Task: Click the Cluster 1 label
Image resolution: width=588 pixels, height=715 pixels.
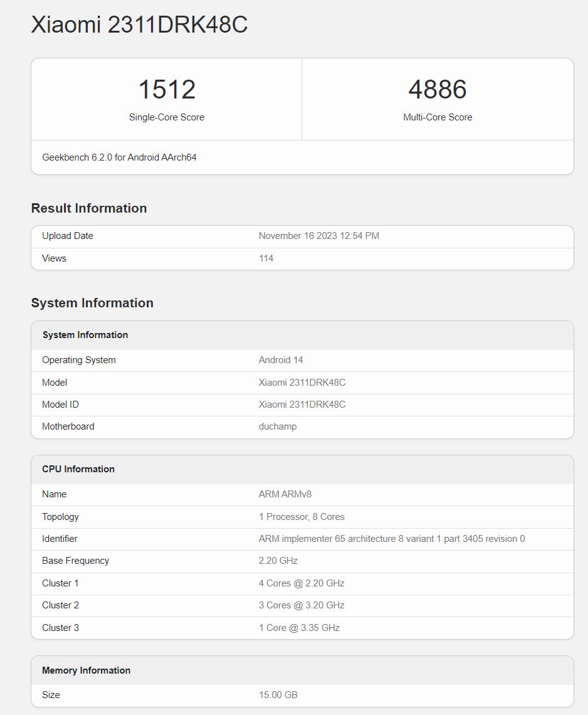Action: pyautogui.click(x=60, y=583)
